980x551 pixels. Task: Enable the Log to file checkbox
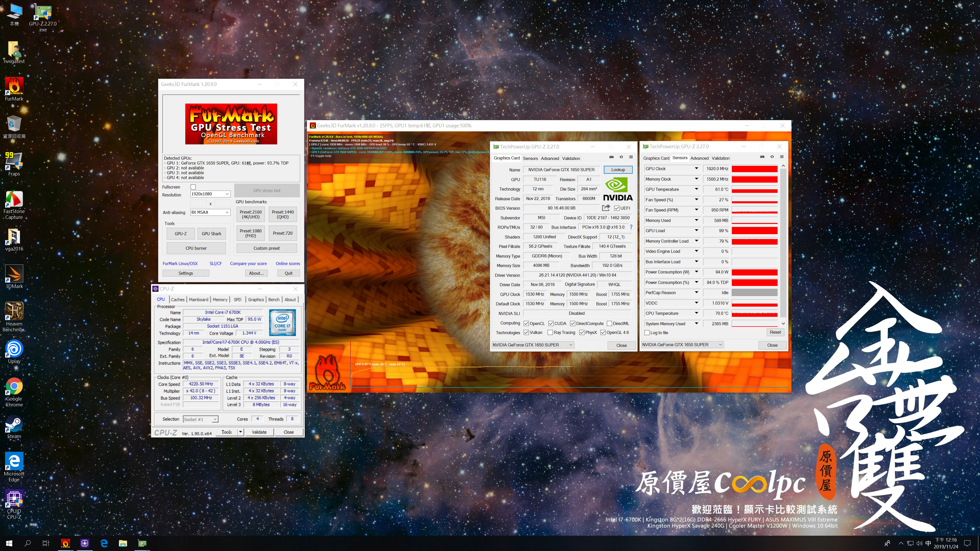(647, 333)
